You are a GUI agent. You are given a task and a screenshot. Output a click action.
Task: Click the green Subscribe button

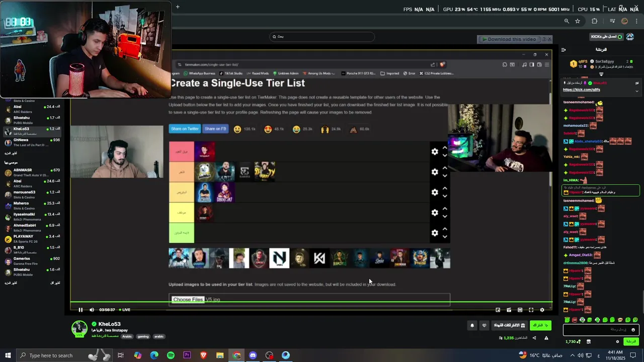click(x=540, y=325)
